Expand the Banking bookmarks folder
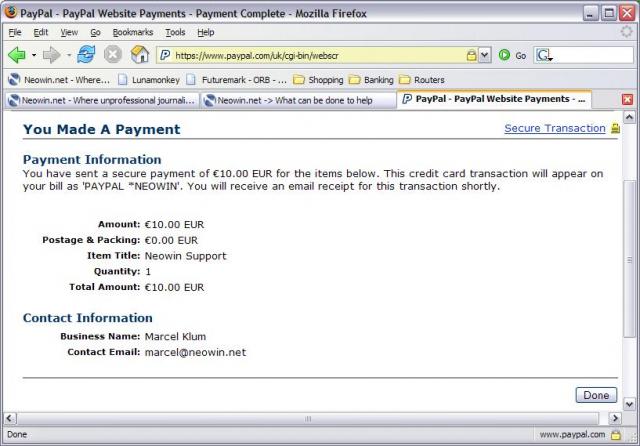The width and height of the screenshot is (640, 446). point(371,80)
